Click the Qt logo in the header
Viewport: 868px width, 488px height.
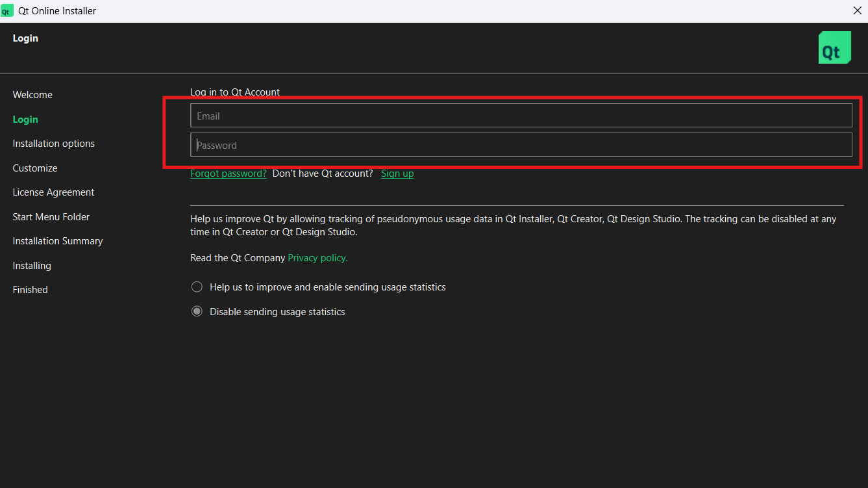(x=834, y=47)
